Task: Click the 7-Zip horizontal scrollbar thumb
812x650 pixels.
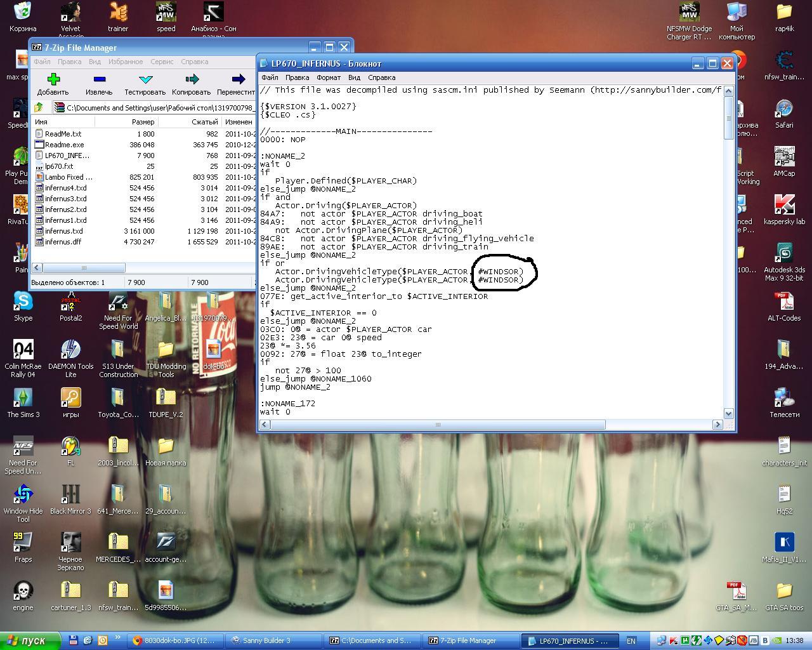Action: 84,268
